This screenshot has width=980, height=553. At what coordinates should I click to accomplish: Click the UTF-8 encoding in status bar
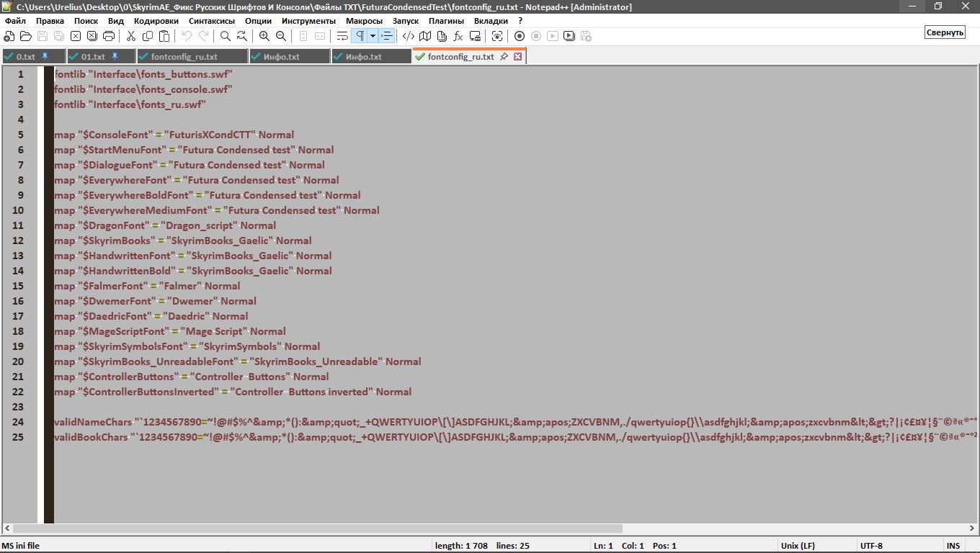point(870,546)
